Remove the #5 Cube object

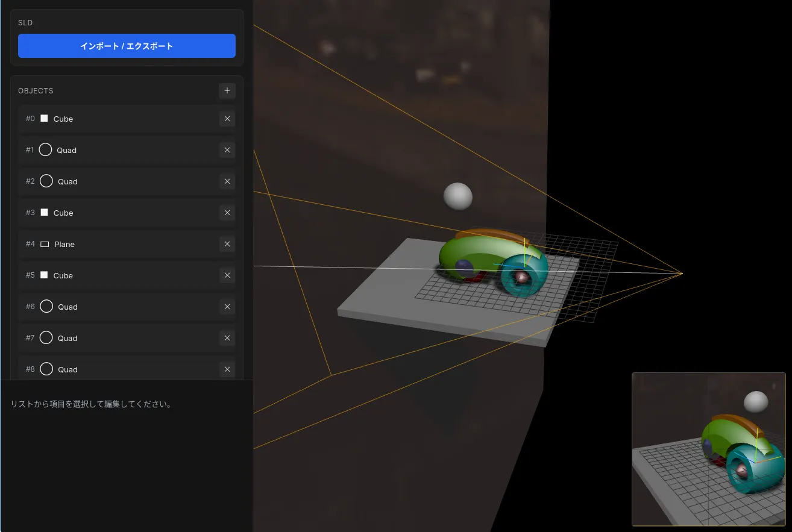tap(227, 275)
